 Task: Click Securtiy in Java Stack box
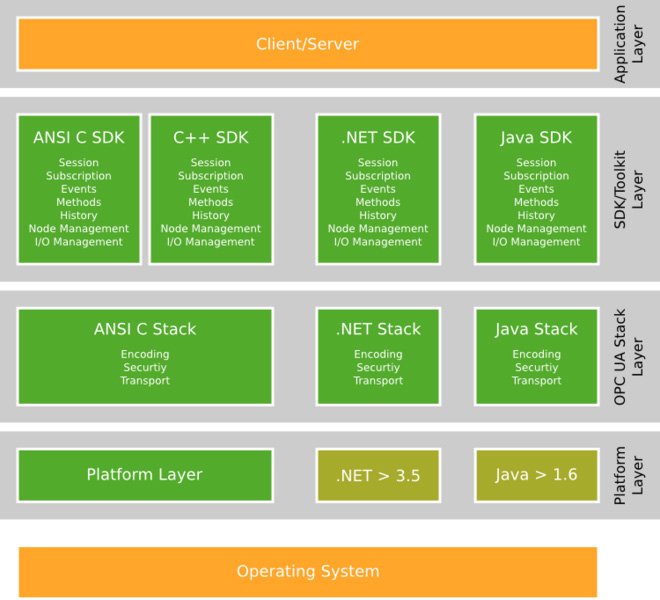point(536,368)
